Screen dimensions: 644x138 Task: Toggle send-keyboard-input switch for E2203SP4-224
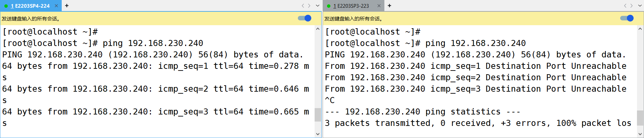click(x=305, y=18)
